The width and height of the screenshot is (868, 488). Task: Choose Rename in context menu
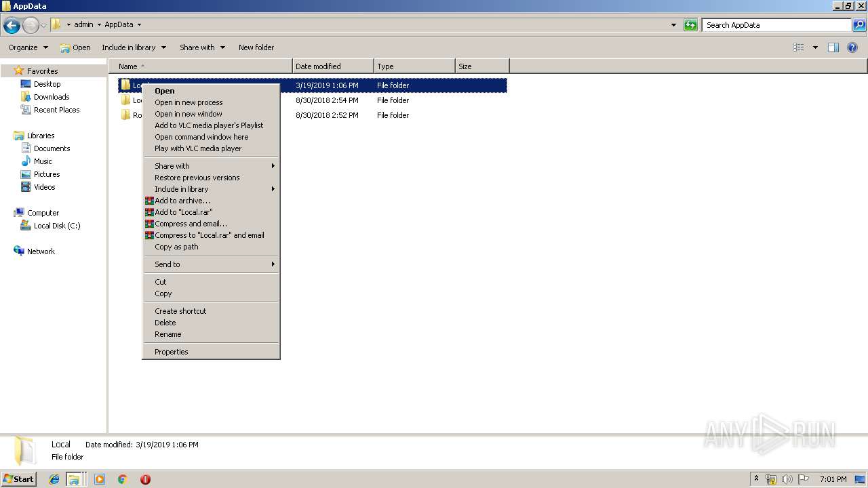pos(211,334)
